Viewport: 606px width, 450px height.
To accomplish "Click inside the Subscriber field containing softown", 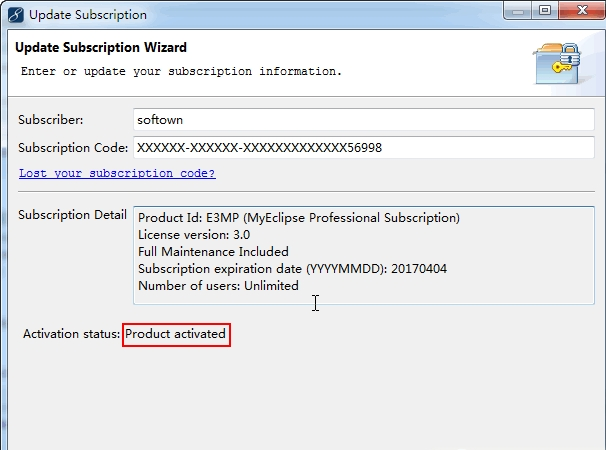I will coord(364,120).
